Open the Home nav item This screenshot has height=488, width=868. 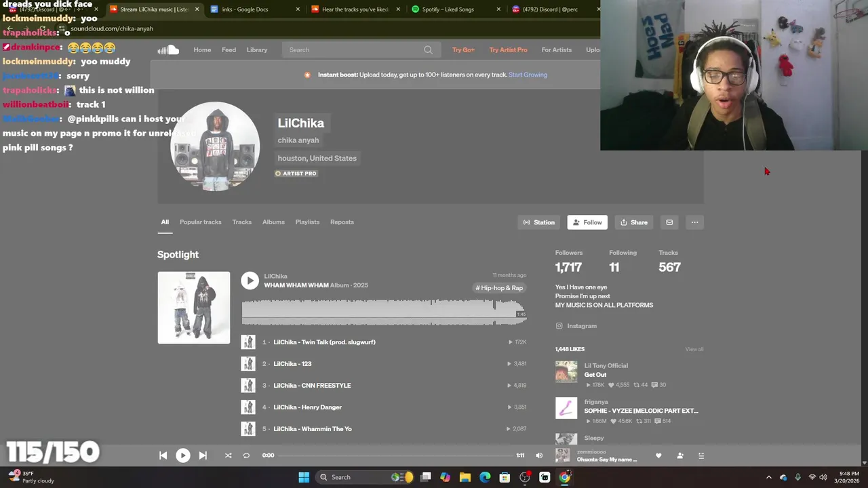click(202, 49)
